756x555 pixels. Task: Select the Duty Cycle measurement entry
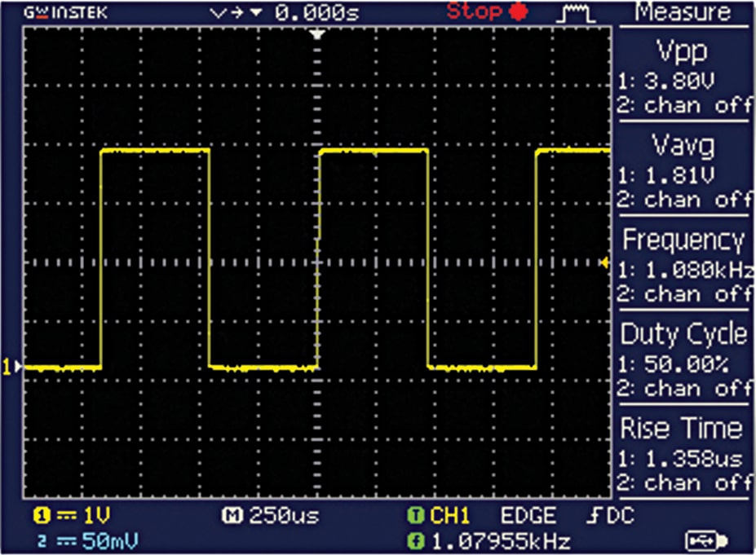[685, 334]
